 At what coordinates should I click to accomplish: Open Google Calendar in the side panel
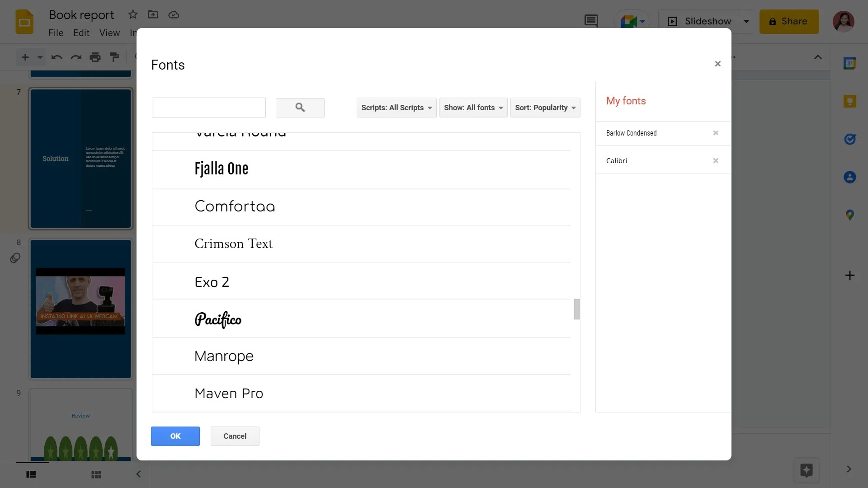(850, 63)
